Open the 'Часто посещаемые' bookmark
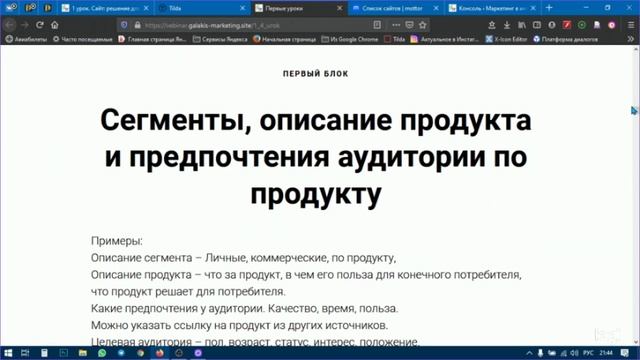Image resolution: width=640 pixels, height=360 pixels. [82, 39]
